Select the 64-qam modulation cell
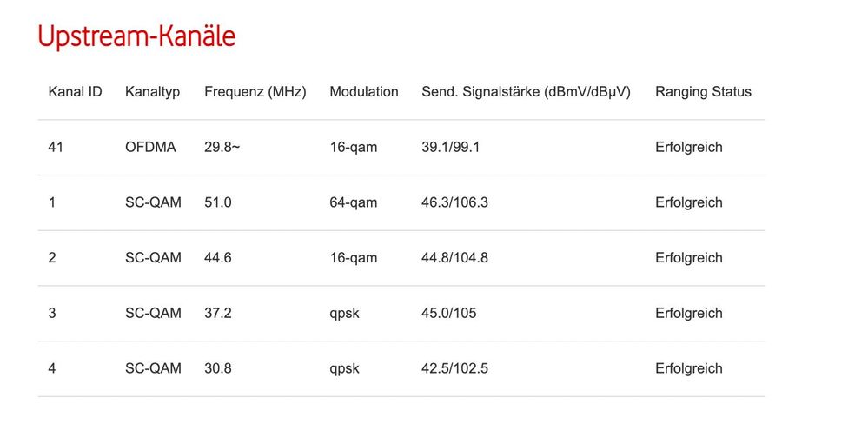This screenshot has height=437, width=868. pos(353,202)
